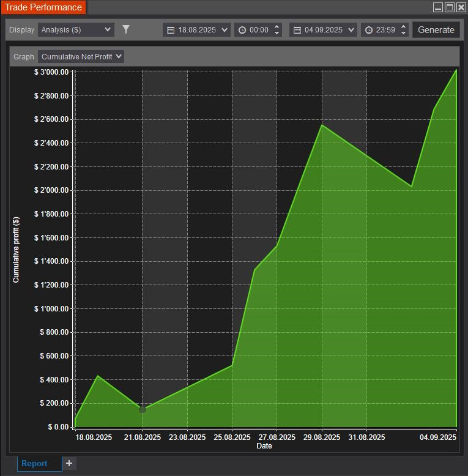Click the clock icon beside 23:59
The image size is (468, 476).
[x=369, y=30]
